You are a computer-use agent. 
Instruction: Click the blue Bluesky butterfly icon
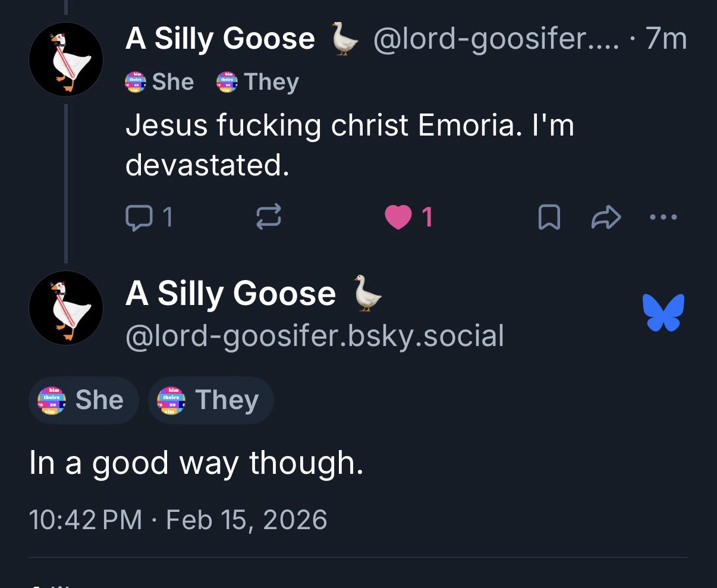(x=663, y=312)
